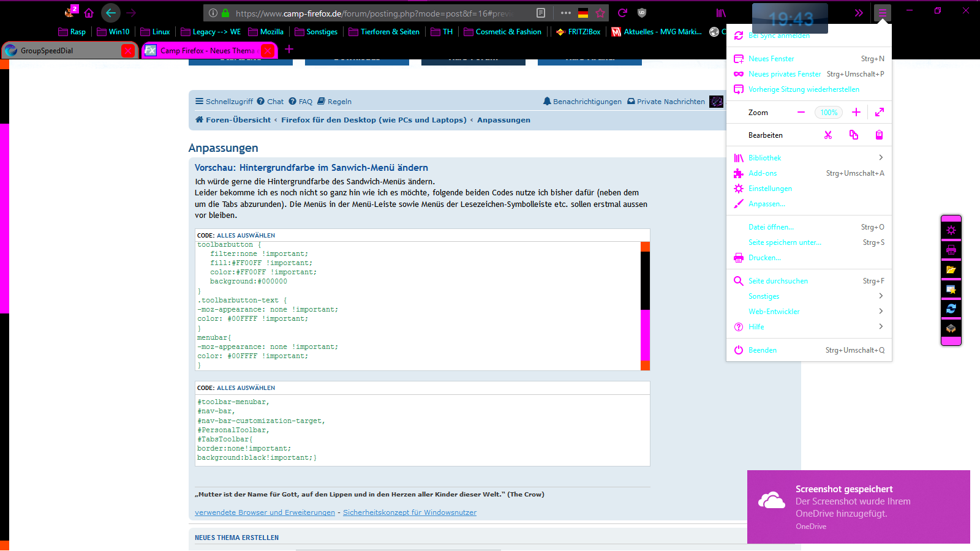Click the printer icon in floating sidebar
This screenshot has width=980, height=551.
pyautogui.click(x=951, y=250)
